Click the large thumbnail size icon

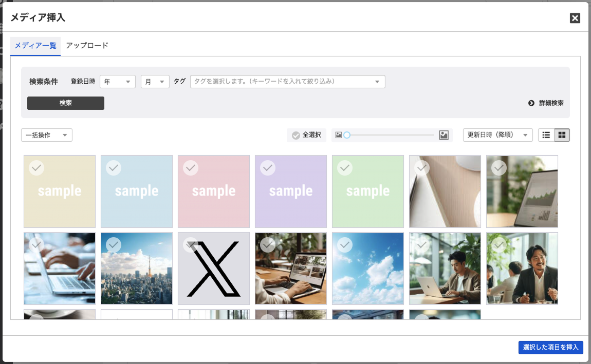[444, 135]
